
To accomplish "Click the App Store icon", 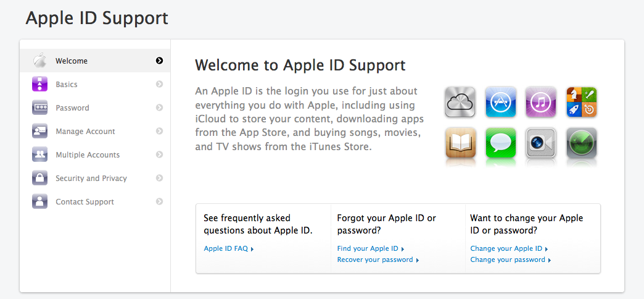I will pyautogui.click(x=501, y=101).
